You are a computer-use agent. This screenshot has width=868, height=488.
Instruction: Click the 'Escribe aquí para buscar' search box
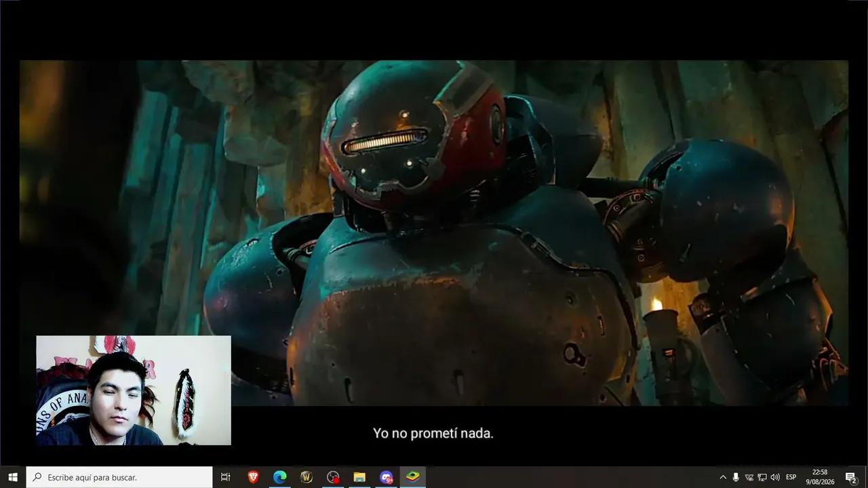tap(119, 477)
